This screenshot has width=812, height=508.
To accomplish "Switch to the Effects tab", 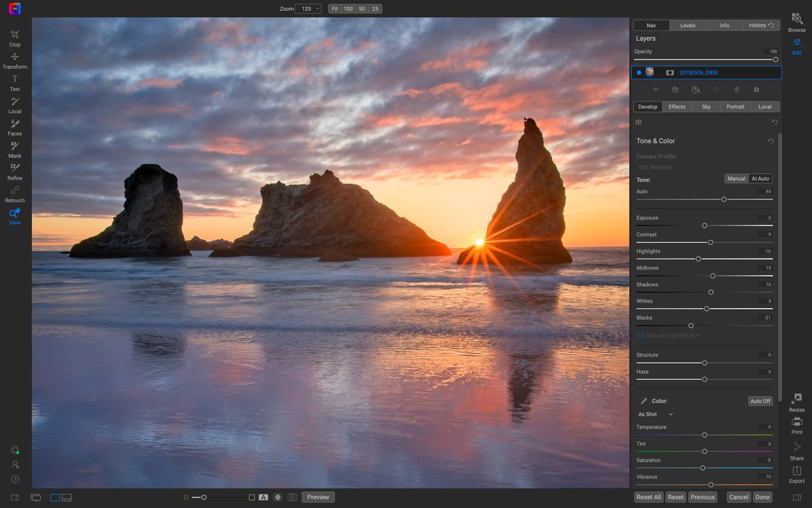I will (x=677, y=106).
